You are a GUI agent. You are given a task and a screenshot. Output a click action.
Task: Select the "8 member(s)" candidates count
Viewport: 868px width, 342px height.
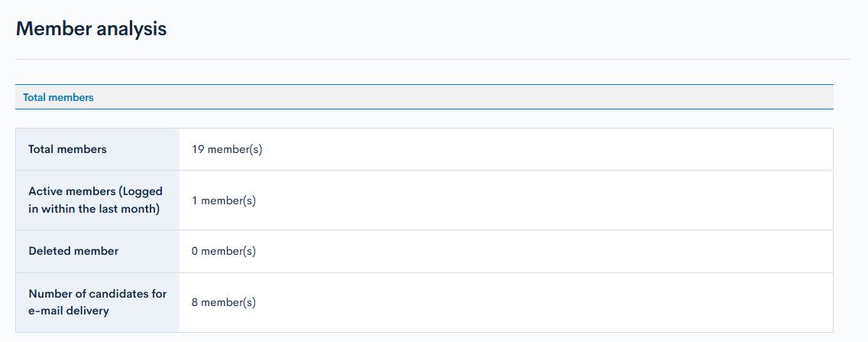pyautogui.click(x=224, y=302)
